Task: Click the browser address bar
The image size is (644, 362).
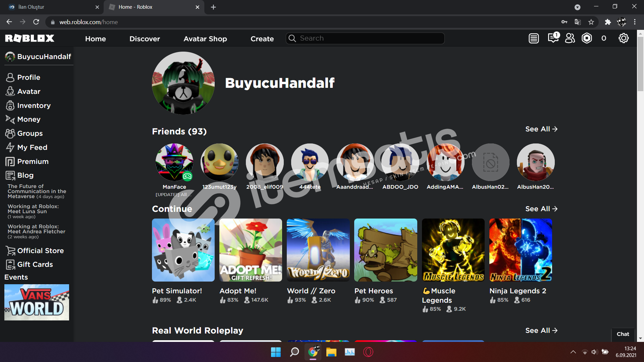Action: coord(305,22)
